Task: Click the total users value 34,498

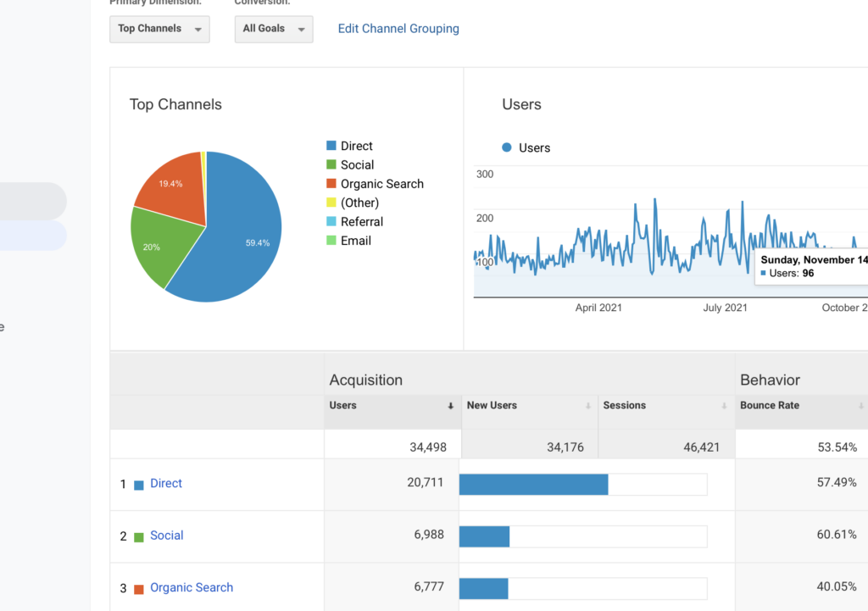Action: pyautogui.click(x=428, y=447)
